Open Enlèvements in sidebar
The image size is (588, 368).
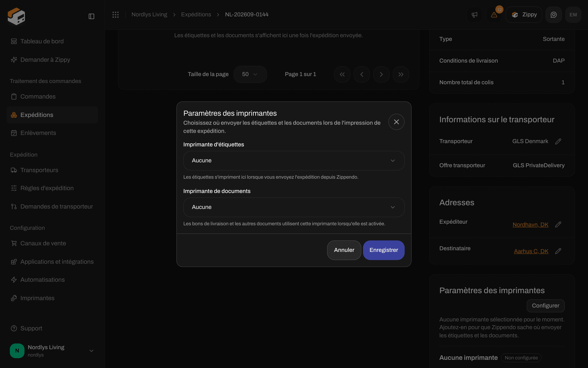[x=52, y=133]
